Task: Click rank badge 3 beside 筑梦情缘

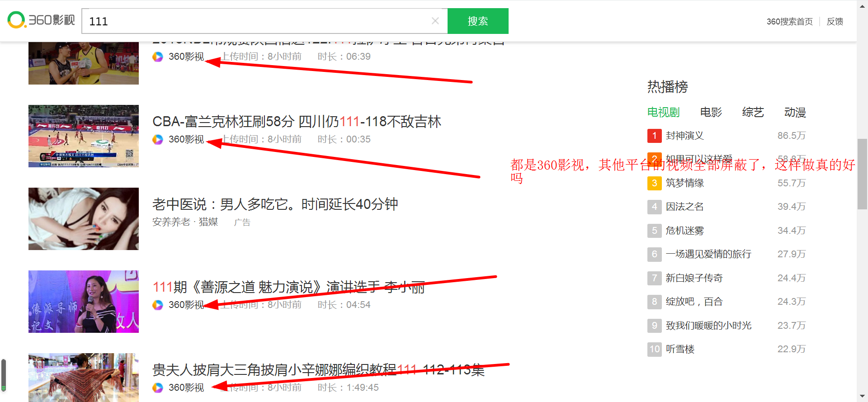Action: [654, 183]
